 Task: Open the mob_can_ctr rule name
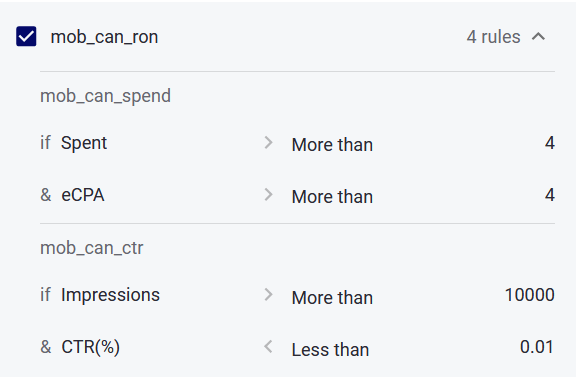pos(91,248)
